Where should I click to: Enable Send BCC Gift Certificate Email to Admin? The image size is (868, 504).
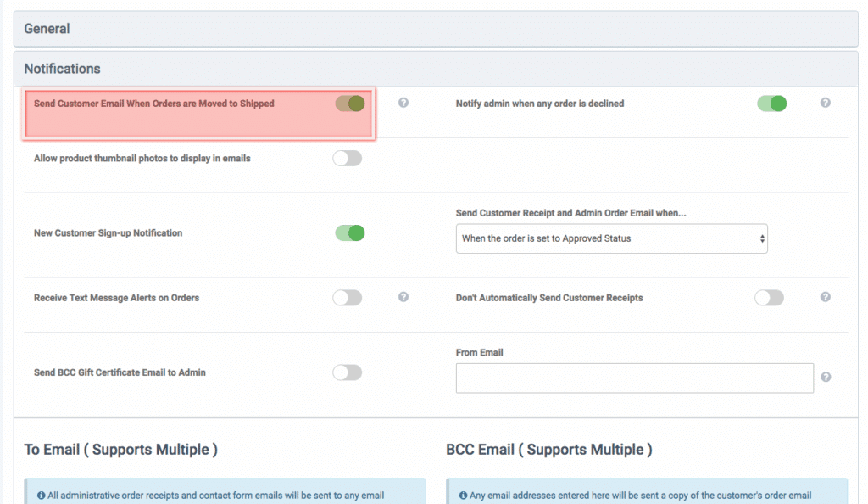click(x=347, y=372)
